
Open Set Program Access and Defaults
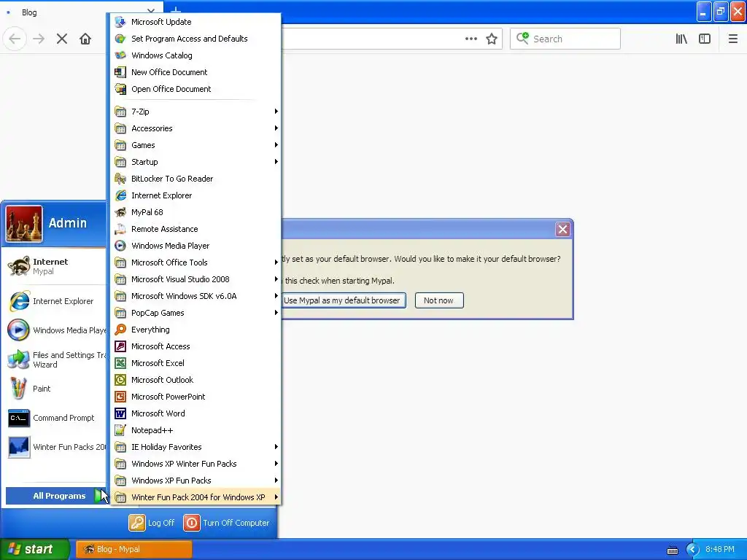pyautogui.click(x=196, y=39)
